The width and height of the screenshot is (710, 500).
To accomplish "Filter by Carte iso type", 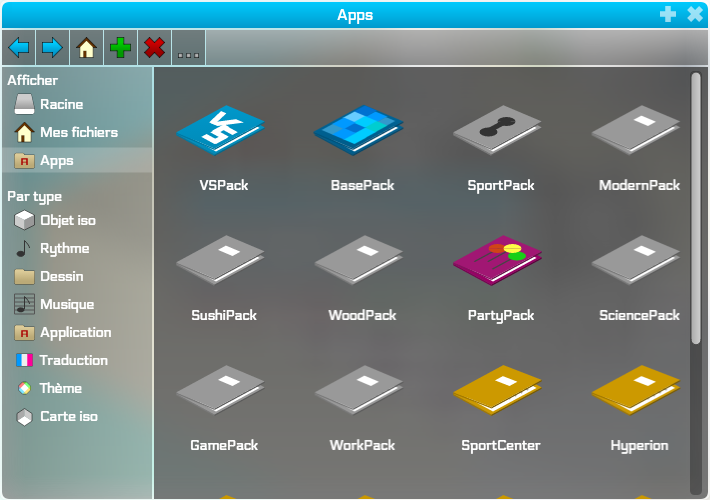I will (x=77, y=417).
